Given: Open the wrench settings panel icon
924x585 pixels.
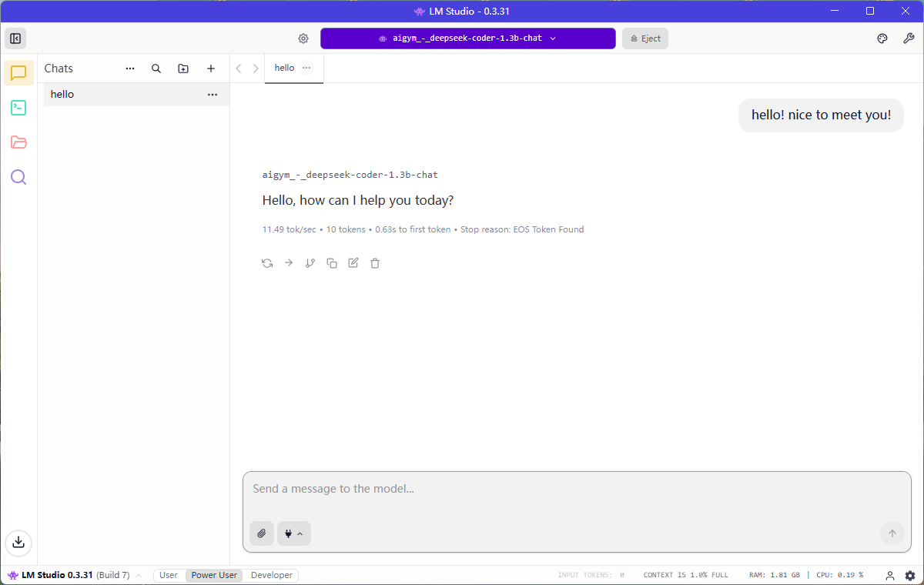Looking at the screenshot, I should tap(909, 38).
